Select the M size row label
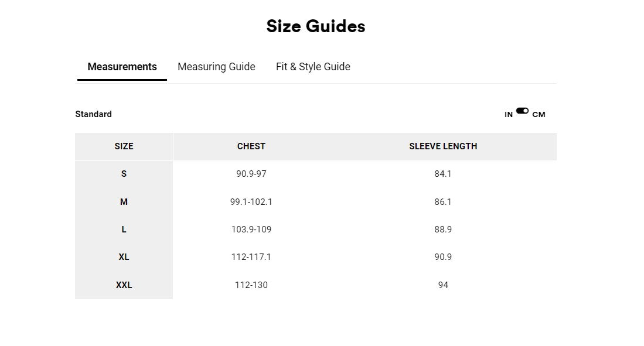The image size is (644, 346). click(x=124, y=202)
